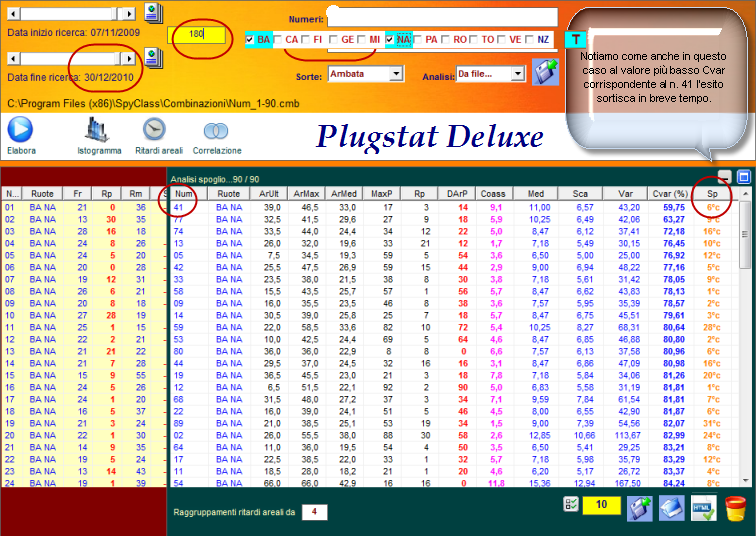Open the Analisi Da file dropdown
Viewport: 756px width, 536px height.
click(x=517, y=74)
